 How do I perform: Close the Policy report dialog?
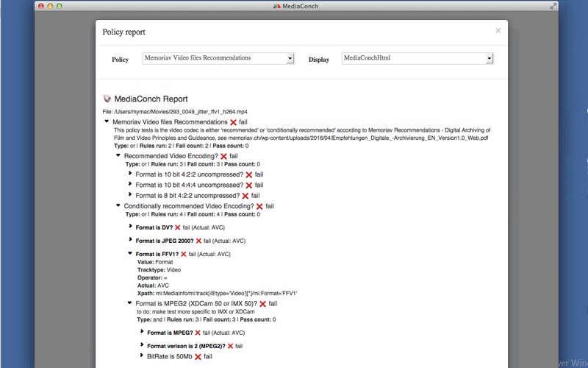click(x=498, y=31)
